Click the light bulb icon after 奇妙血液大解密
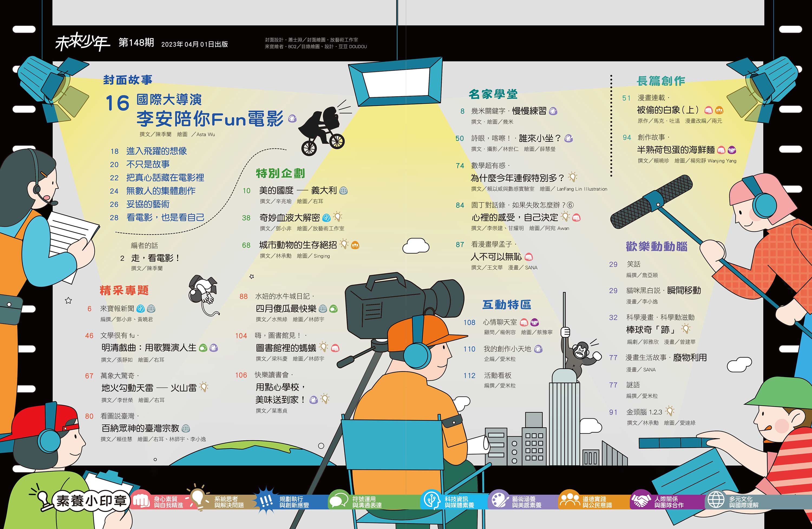The height and width of the screenshot is (529, 812). coord(338,217)
